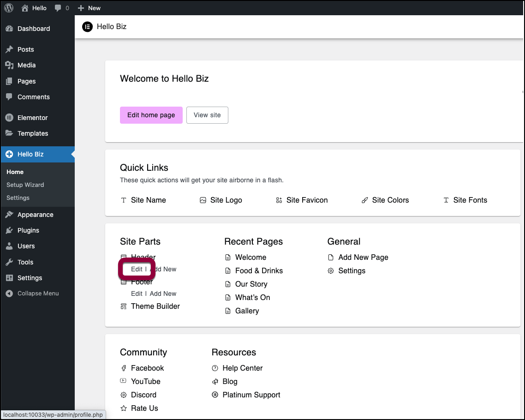Click the Edit home page button
525x420 pixels.
click(151, 115)
